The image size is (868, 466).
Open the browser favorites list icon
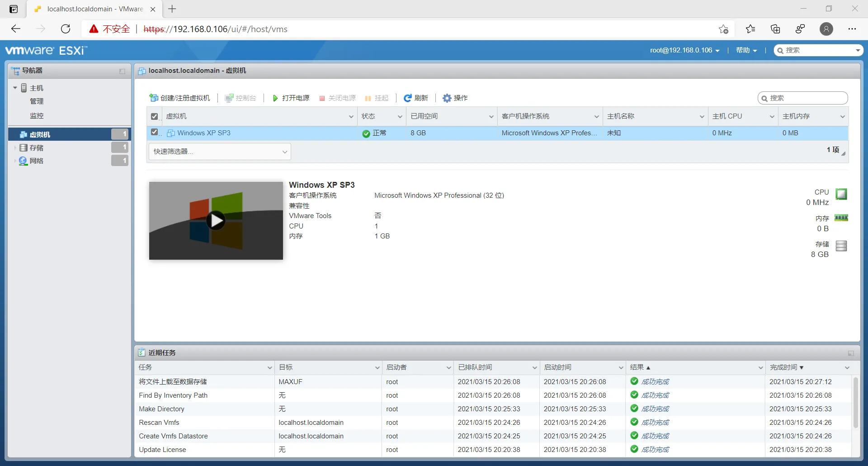point(750,29)
